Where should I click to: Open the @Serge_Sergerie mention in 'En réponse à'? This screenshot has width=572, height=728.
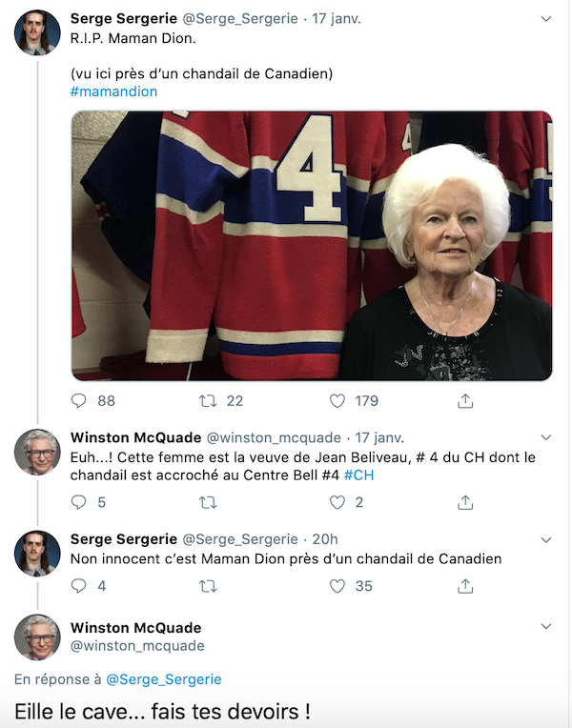tap(164, 679)
